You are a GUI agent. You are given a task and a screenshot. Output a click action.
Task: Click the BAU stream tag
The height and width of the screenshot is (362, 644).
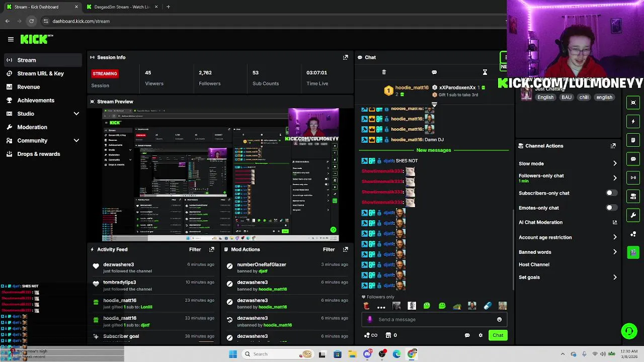tap(567, 98)
